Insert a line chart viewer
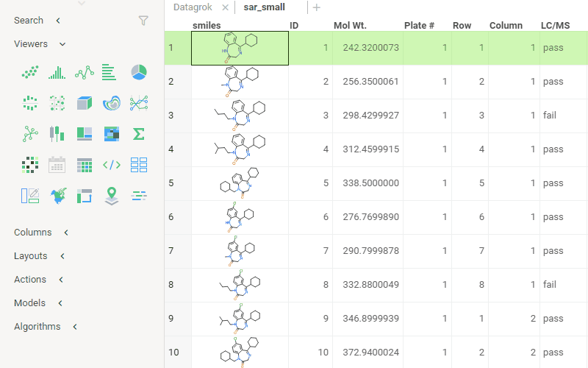This screenshot has width=588, height=368. tap(84, 72)
